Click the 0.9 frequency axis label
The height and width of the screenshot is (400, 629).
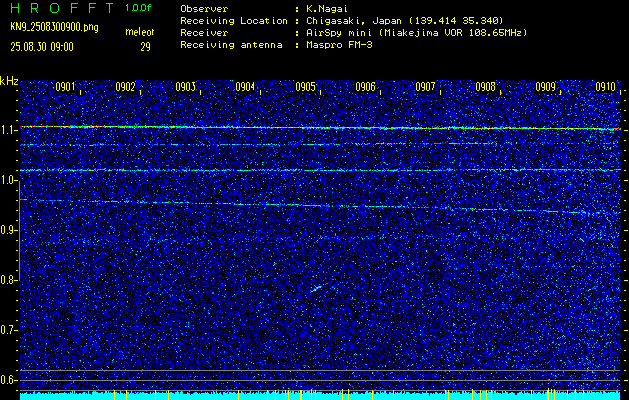pos(7,230)
